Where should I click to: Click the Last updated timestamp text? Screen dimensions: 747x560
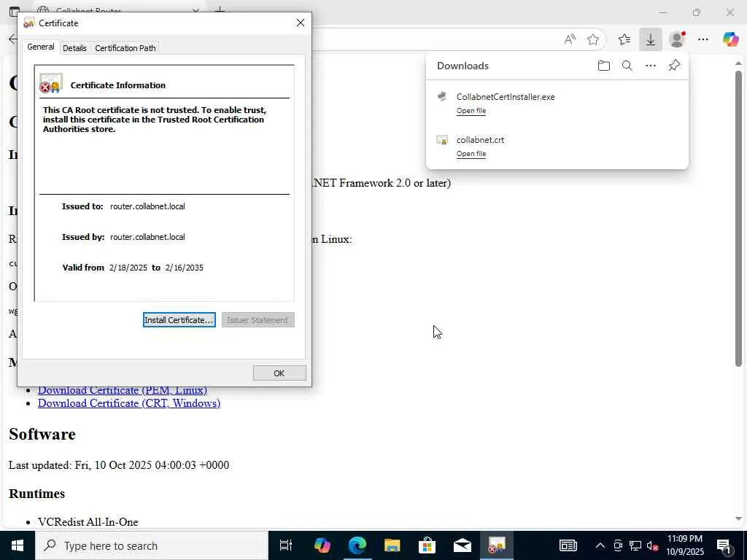119,464
